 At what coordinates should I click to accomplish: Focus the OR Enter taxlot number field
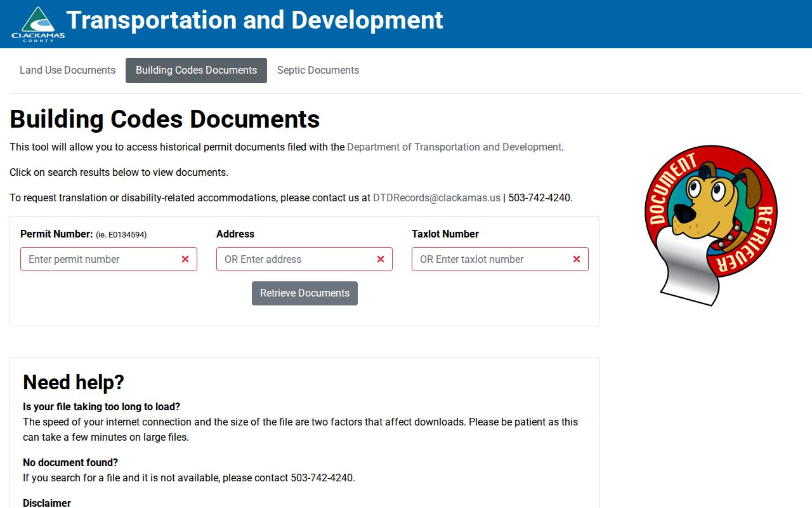[500, 259]
